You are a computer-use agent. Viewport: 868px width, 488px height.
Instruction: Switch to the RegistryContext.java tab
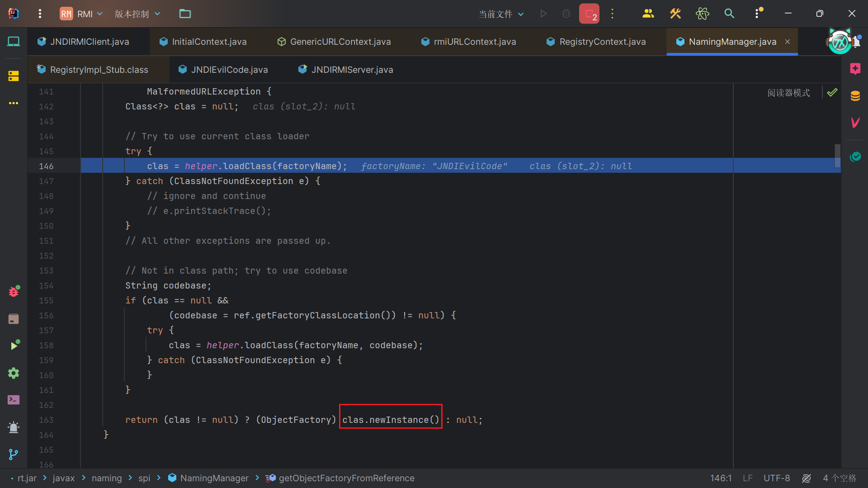coord(602,42)
